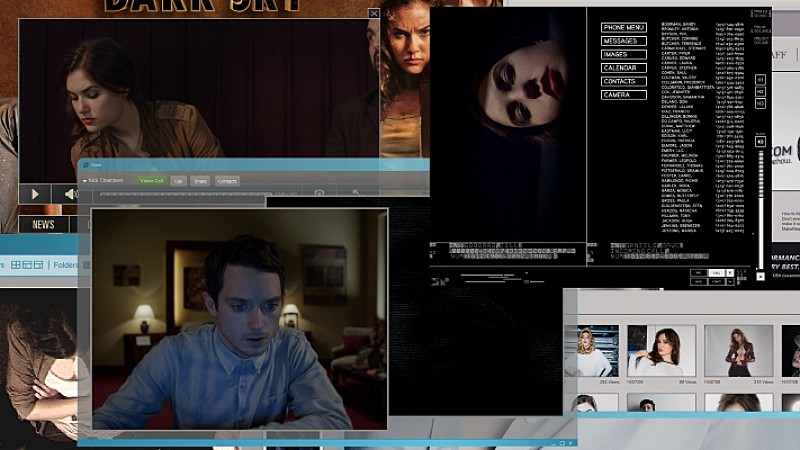This screenshot has width=800, height=450.
Task: Open the first photo thumbnail in the gallery
Action: tap(588, 350)
